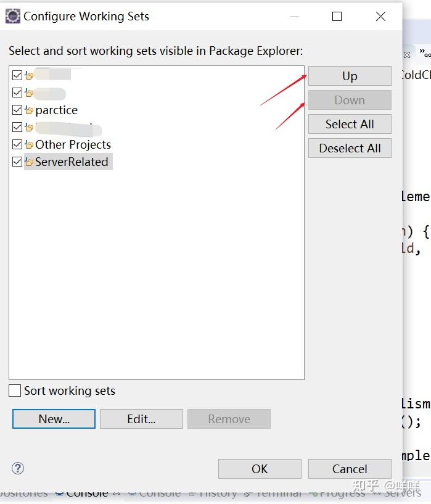This screenshot has height=504, width=431.
Task: Toggle the ServerRelated checkbox
Action: [x=17, y=162]
